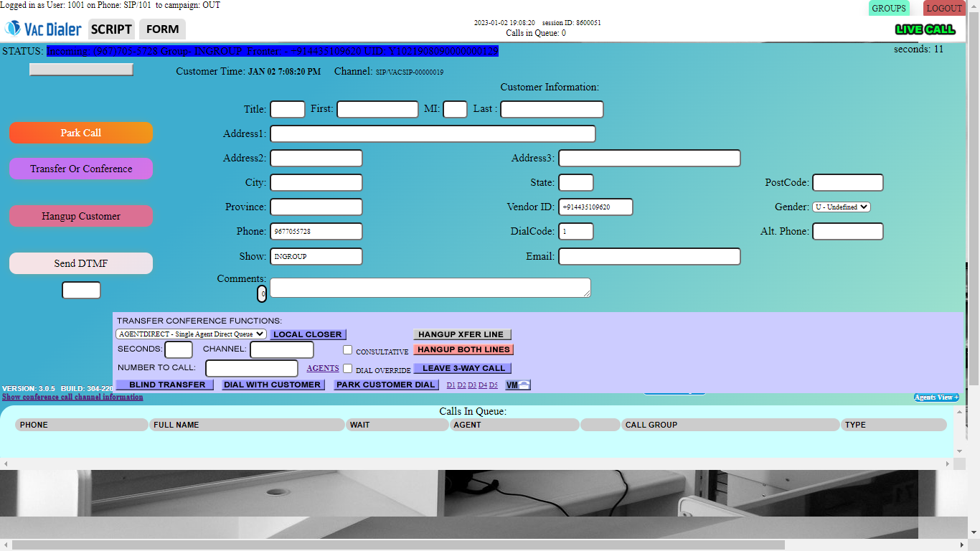980x551 pixels.
Task: Enable the Consultative checkbox
Action: click(347, 350)
